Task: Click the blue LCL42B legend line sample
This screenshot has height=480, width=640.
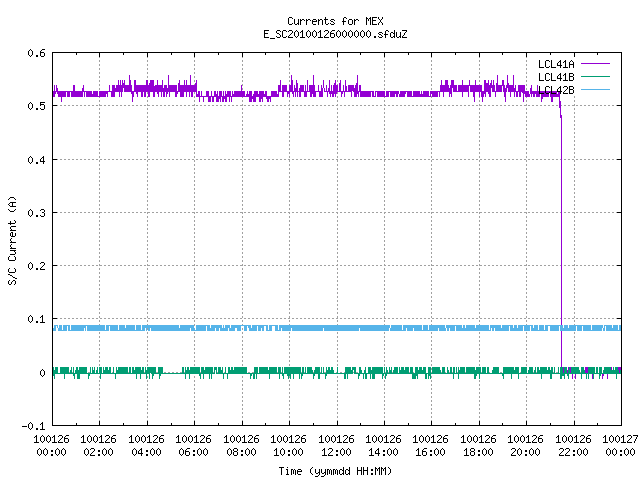Action: [595, 89]
